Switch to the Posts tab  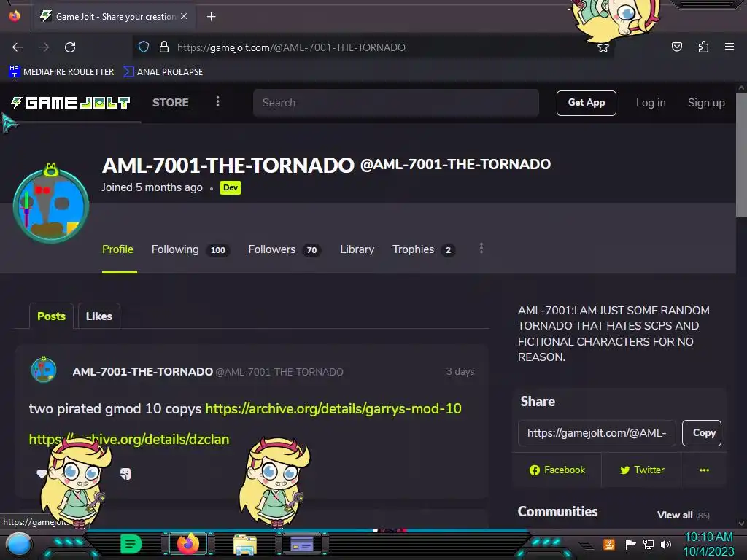52,316
